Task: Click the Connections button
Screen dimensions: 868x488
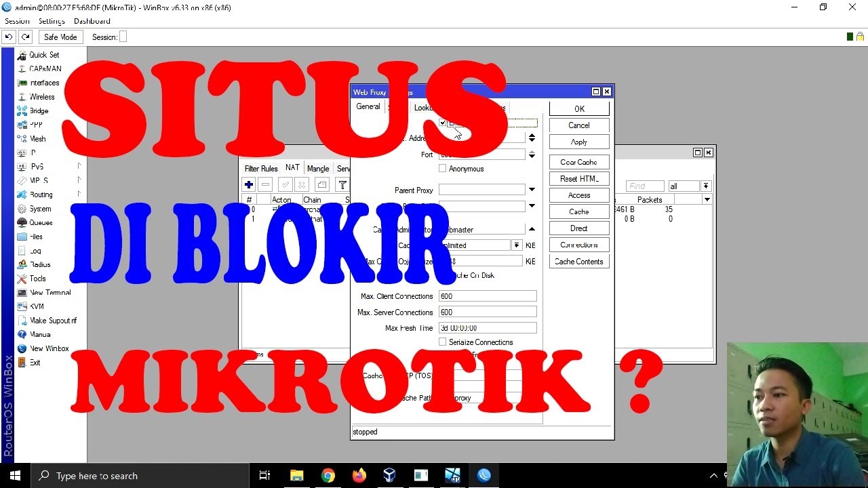Action: click(579, 245)
